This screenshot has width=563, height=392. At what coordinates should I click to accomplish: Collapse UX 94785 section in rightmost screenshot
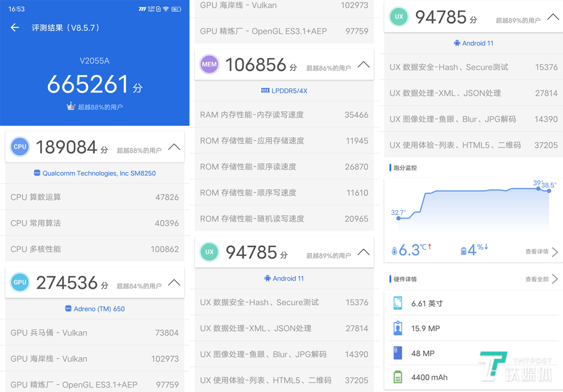(x=553, y=16)
